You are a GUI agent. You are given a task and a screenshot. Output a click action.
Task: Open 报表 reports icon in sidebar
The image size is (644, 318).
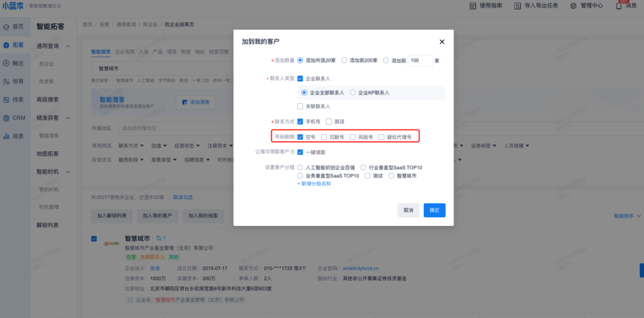point(14,136)
